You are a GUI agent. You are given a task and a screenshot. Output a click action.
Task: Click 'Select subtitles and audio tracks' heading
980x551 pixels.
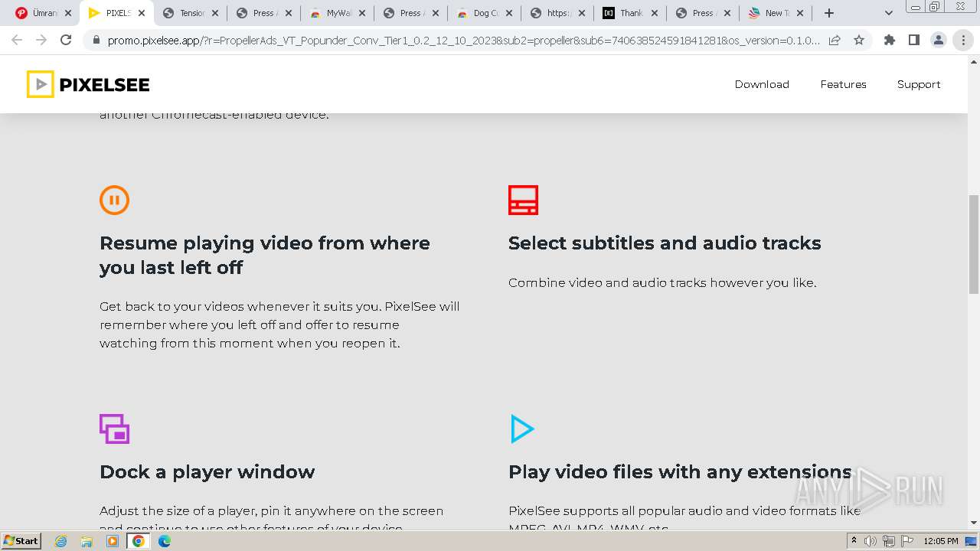coord(665,243)
